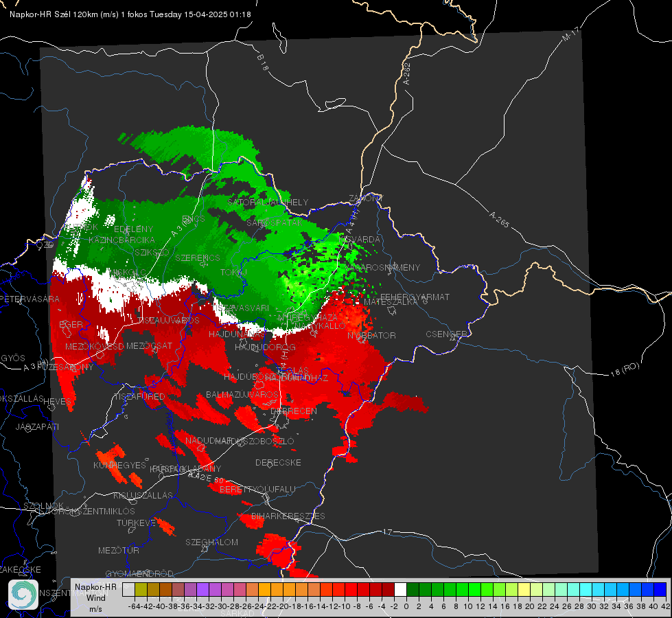Select the BALMAZÚJVÁROS label

pyautogui.click(x=242, y=394)
